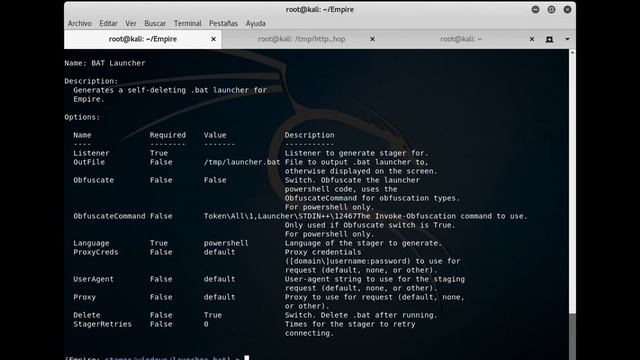The height and width of the screenshot is (360, 640).
Task: Minimize the terminal window
Action: [x=536, y=9]
